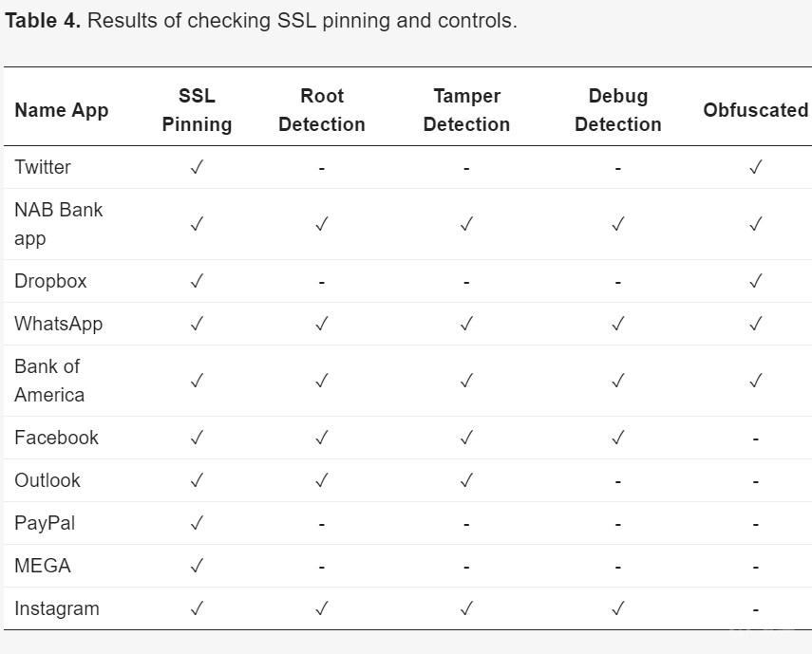Select NAB Bank app Root Detection checkmark
The height and width of the screenshot is (654, 812).
tap(322, 224)
